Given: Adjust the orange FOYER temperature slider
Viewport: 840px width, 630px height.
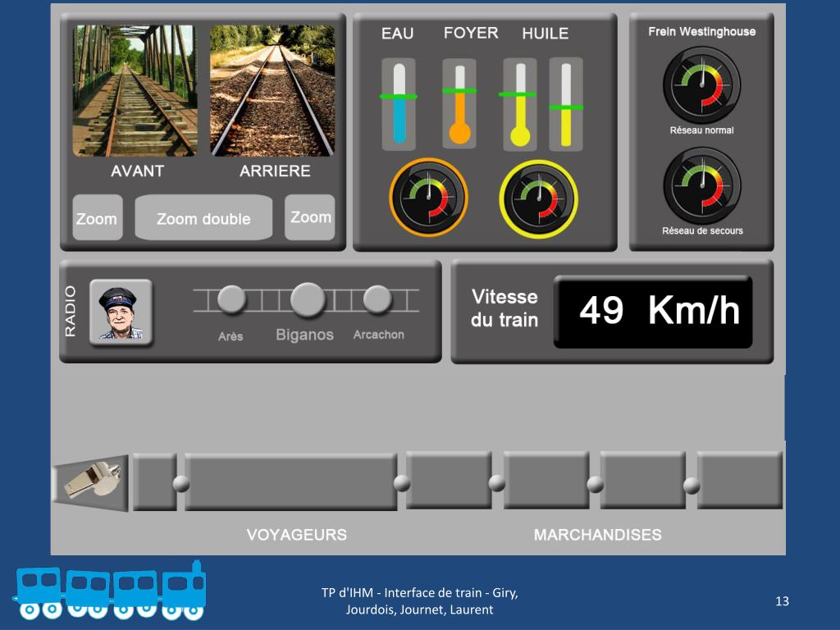Looking at the screenshot, I should [459, 104].
